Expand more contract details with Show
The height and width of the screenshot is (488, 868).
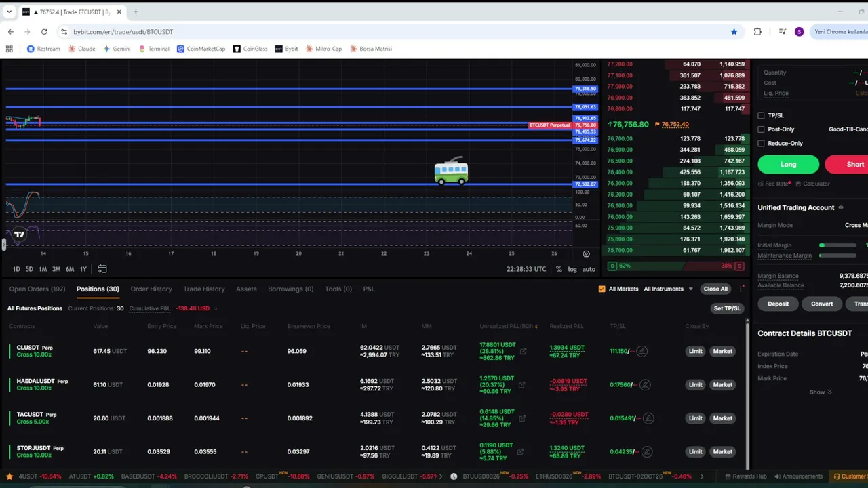click(x=821, y=392)
